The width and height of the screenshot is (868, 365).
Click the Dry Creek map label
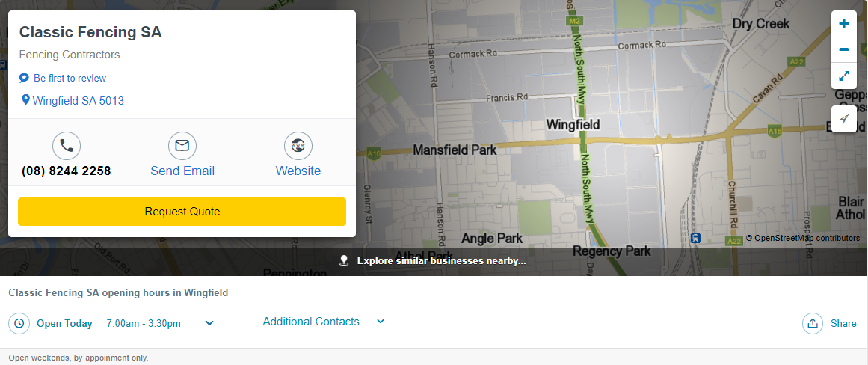761,24
